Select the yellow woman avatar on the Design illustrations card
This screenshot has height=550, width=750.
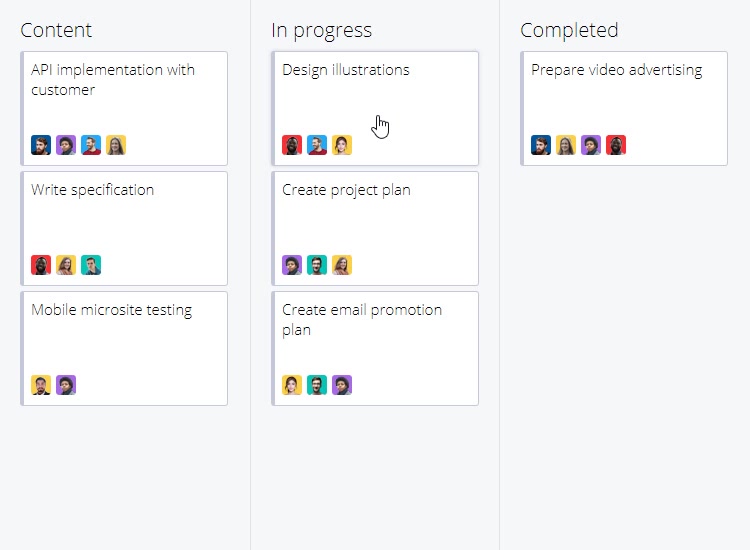point(342,145)
